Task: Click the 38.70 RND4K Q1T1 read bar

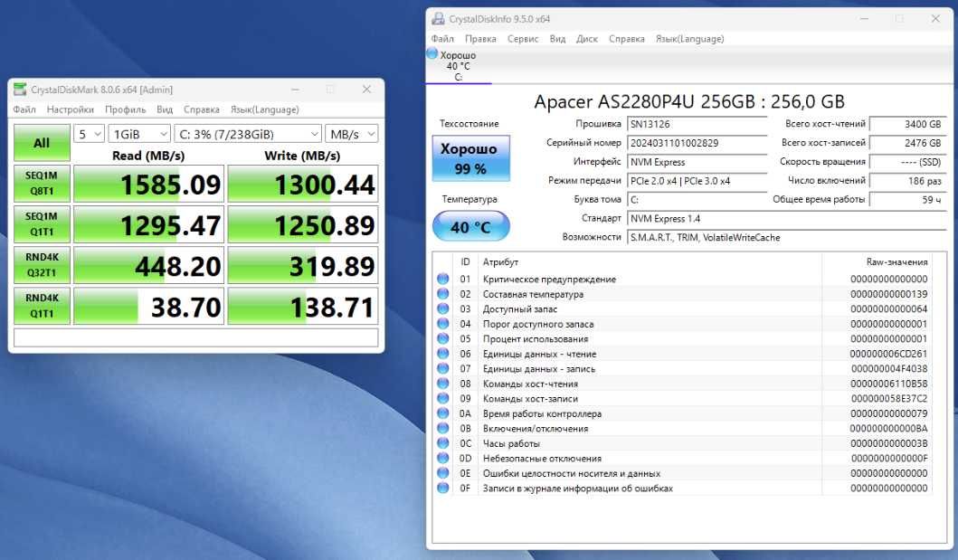Action: (148, 307)
